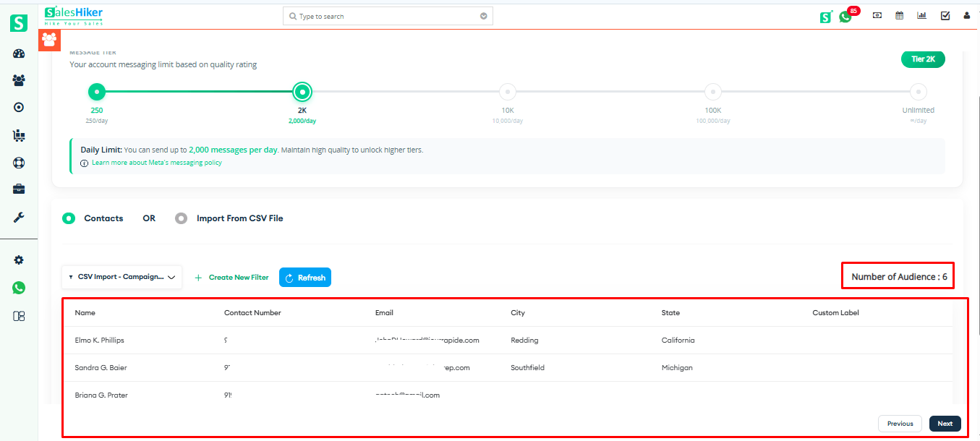Go to Next page of contacts
980x441 pixels.
coord(945,424)
